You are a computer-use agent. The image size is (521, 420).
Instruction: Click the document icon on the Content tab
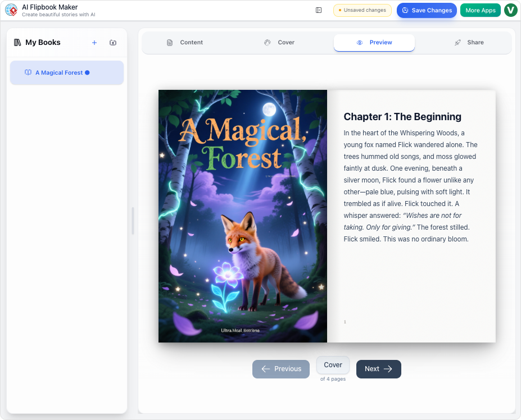pos(169,42)
